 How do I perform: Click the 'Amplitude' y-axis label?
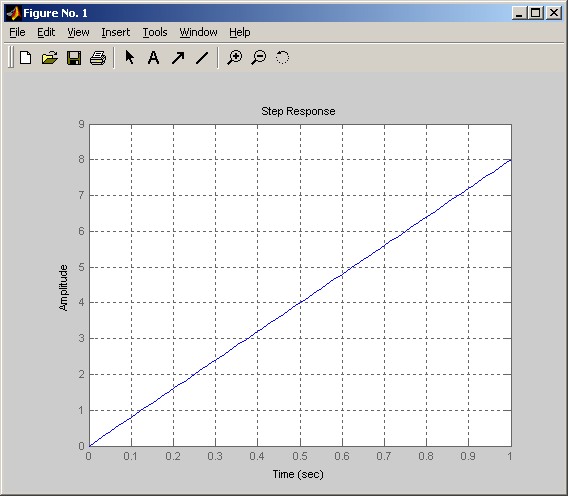click(63, 288)
